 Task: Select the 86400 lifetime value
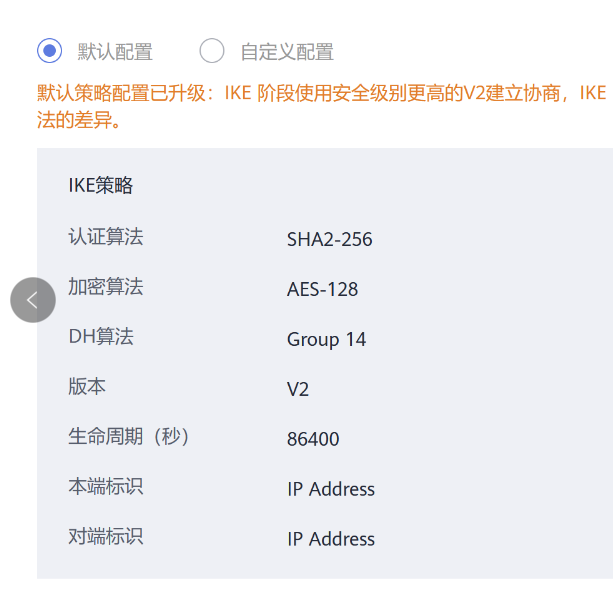click(x=313, y=440)
